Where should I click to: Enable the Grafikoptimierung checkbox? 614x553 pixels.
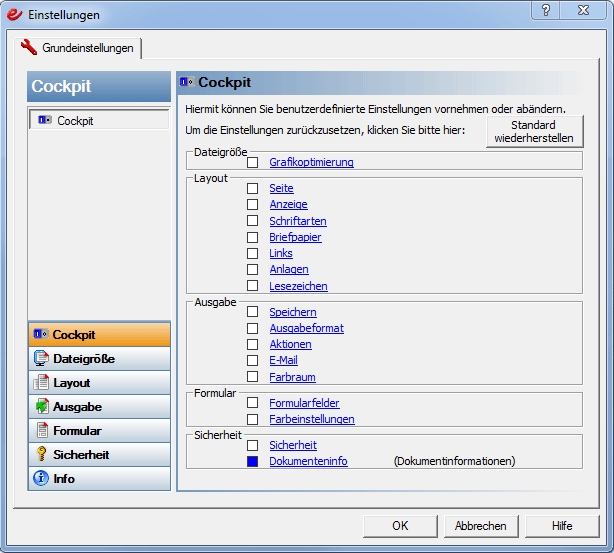[x=253, y=162]
